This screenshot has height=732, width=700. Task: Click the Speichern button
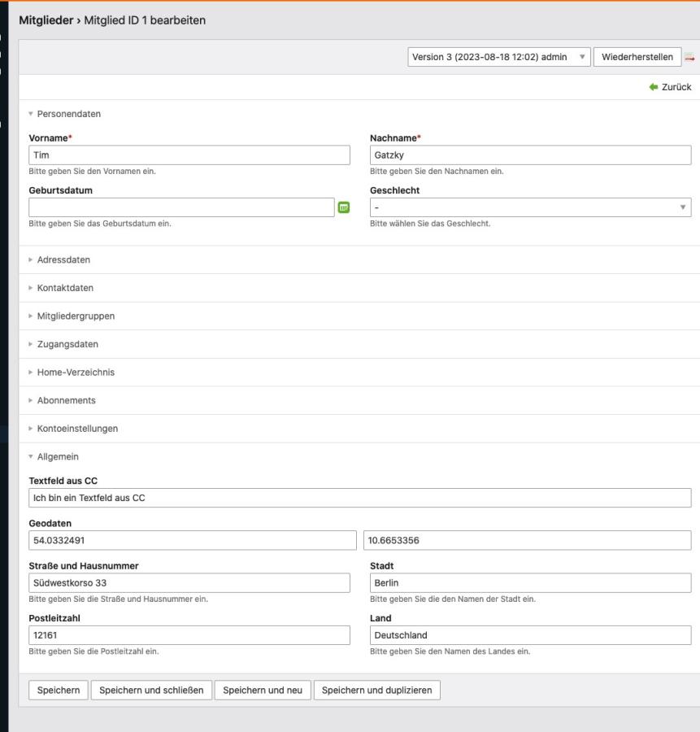tap(58, 691)
